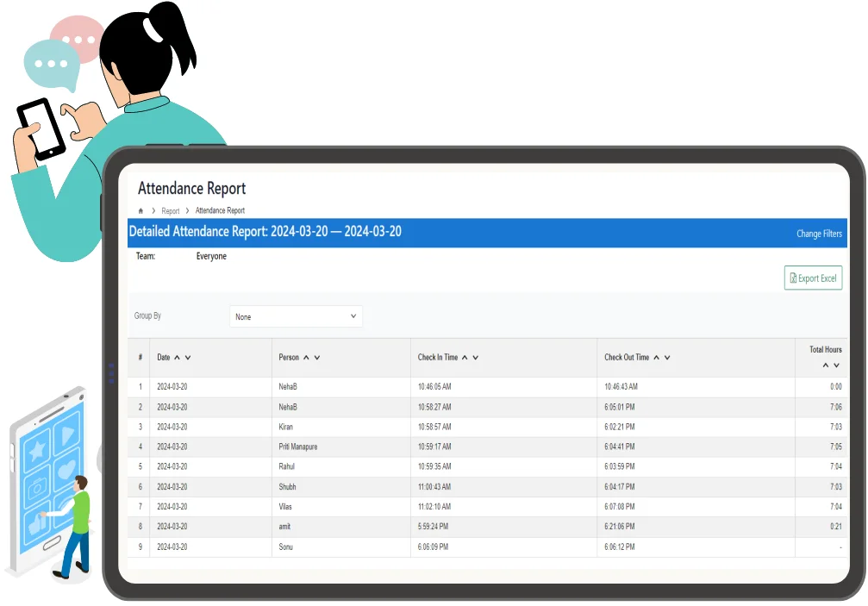The width and height of the screenshot is (868, 606).
Task: Export the report to Excel
Action: (x=813, y=278)
